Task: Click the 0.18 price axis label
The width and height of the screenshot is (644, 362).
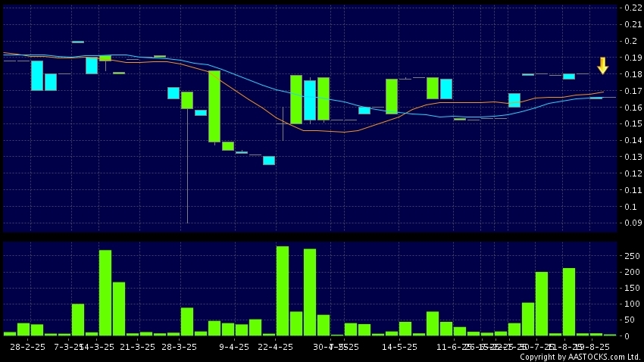Action: click(633, 74)
